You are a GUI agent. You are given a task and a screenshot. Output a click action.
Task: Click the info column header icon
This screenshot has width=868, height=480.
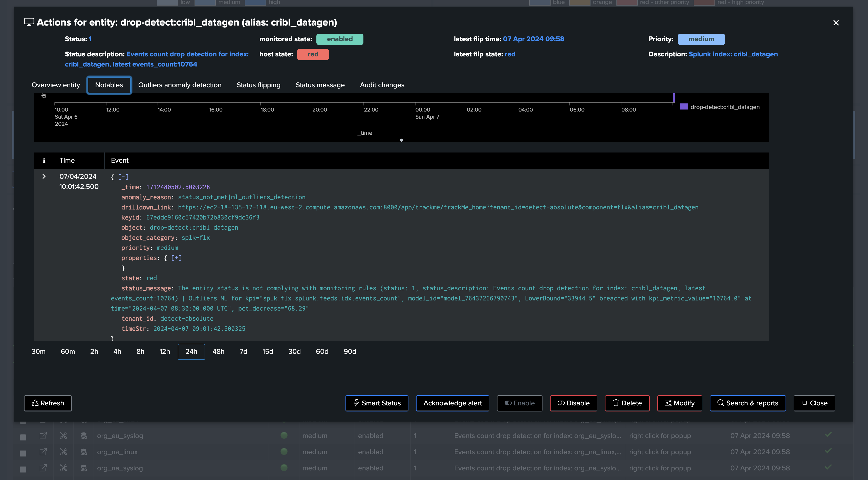(x=44, y=160)
